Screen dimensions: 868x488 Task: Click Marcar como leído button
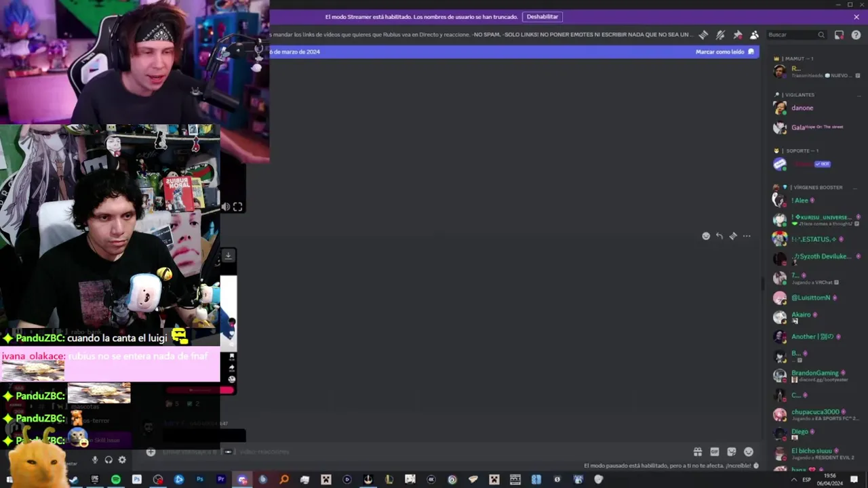coord(724,52)
